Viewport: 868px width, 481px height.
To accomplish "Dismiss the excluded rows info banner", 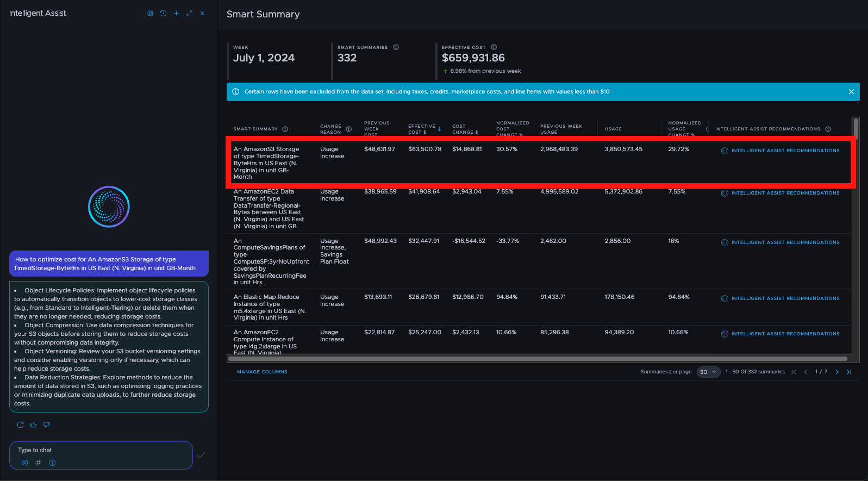I will tap(851, 92).
